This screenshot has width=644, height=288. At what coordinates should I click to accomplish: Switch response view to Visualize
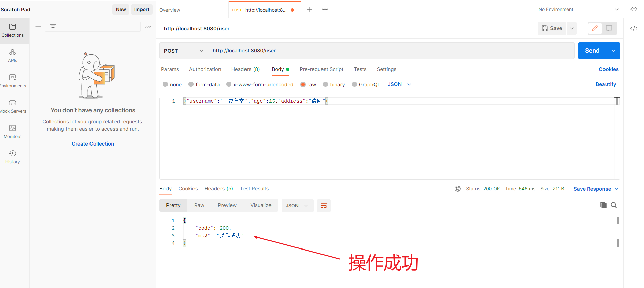pyautogui.click(x=261, y=205)
